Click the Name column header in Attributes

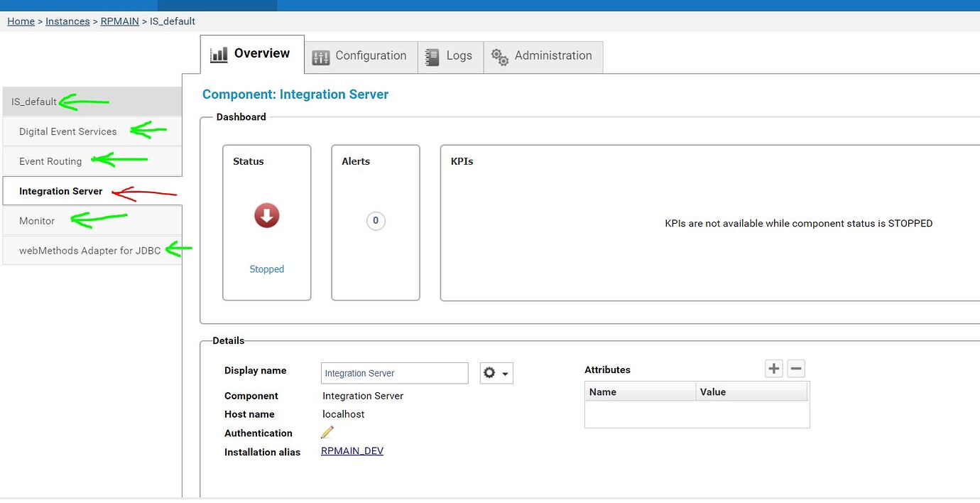(x=641, y=391)
